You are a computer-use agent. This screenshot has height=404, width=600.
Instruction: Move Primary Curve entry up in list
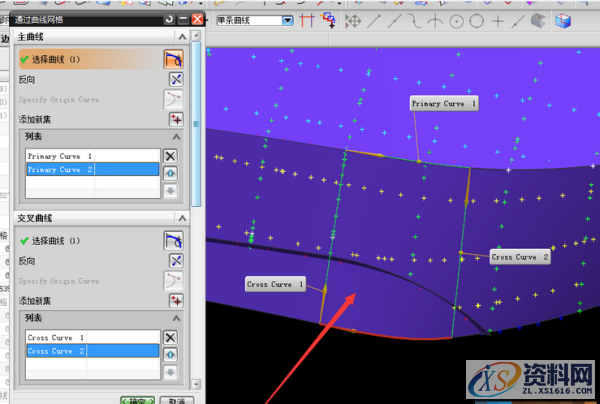pyautogui.click(x=170, y=172)
